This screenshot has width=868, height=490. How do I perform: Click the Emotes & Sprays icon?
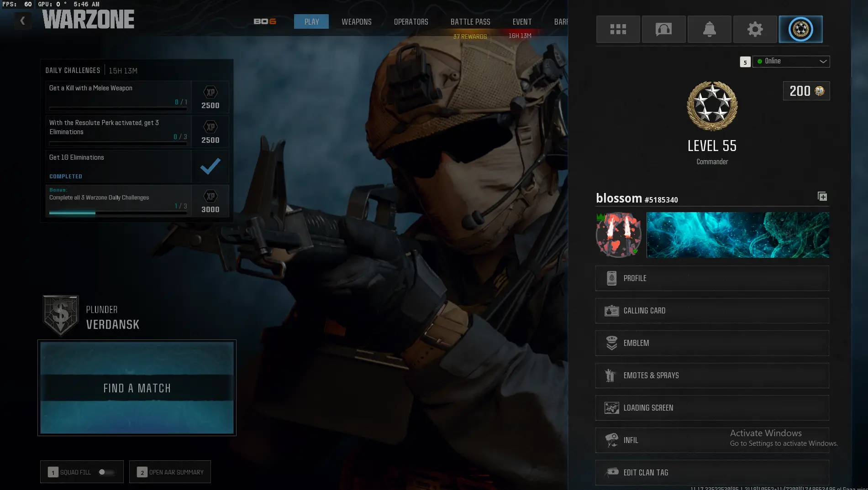click(x=610, y=375)
